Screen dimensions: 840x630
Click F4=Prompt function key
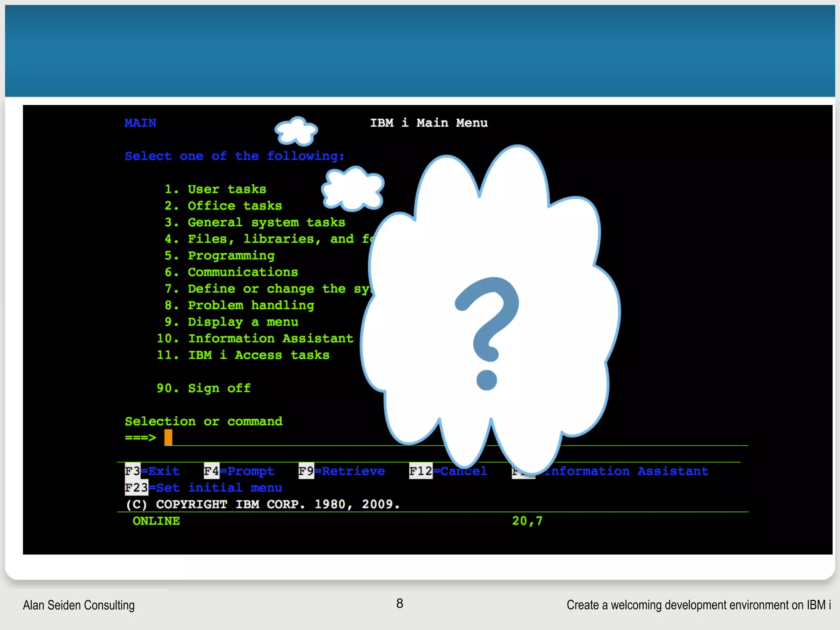coord(239,471)
